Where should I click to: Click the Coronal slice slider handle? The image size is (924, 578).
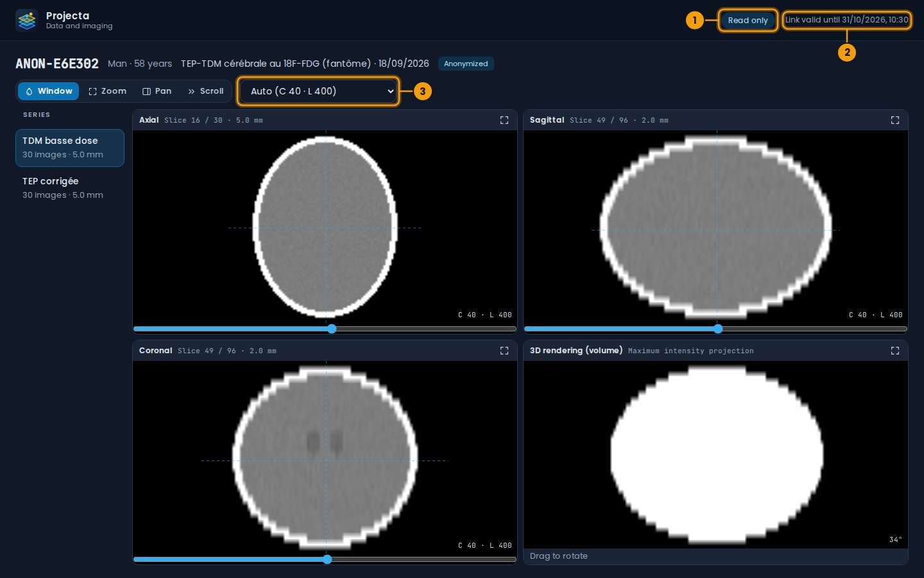click(327, 559)
